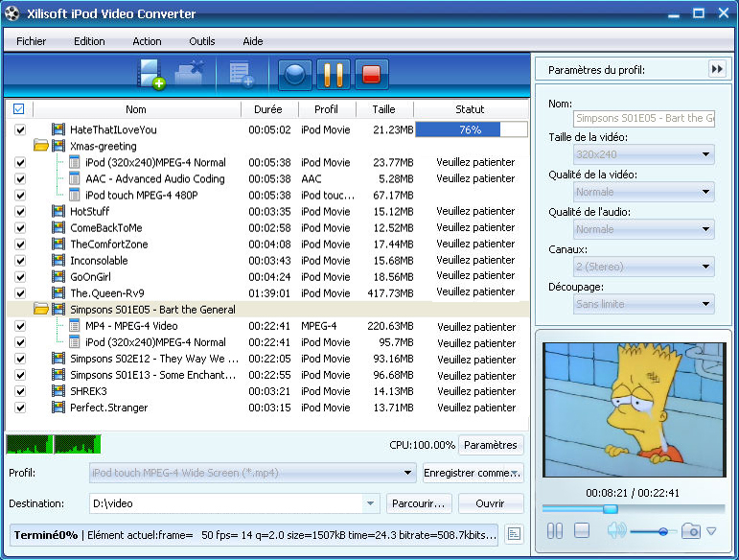Click the film icon of SHREK3
Screen dimensions: 739x560
coord(58,391)
